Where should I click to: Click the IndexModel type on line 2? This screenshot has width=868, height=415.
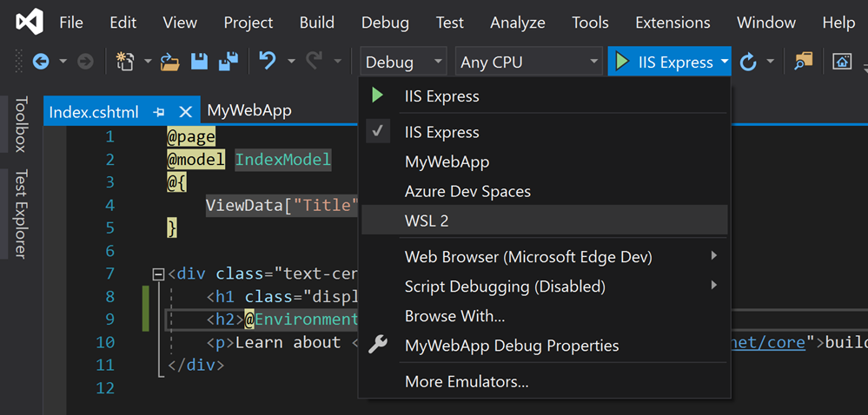[283, 160]
